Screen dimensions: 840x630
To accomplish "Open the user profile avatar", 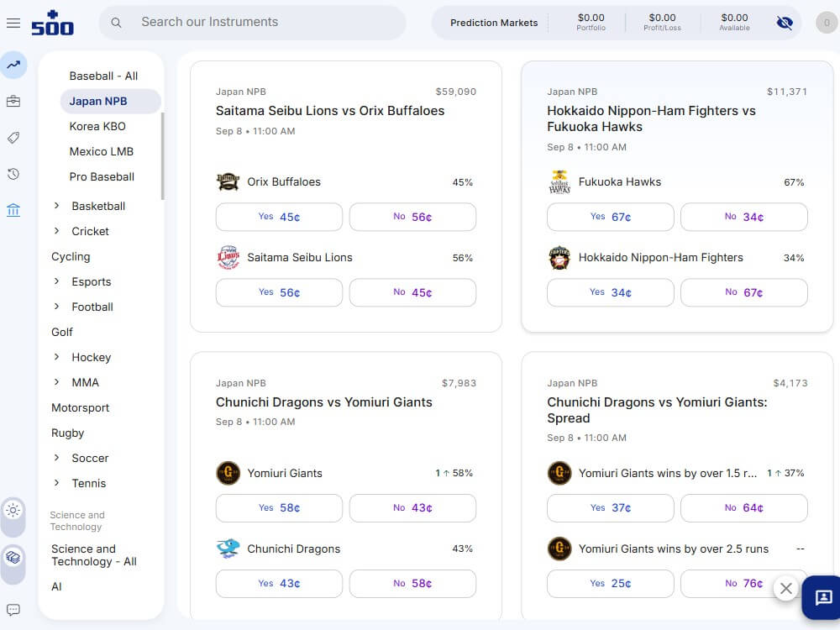I will pos(827,23).
